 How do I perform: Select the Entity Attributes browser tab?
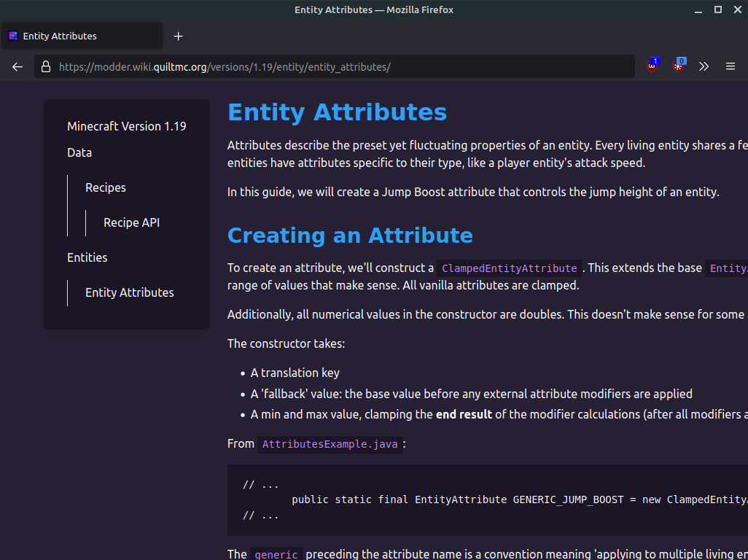[82, 36]
